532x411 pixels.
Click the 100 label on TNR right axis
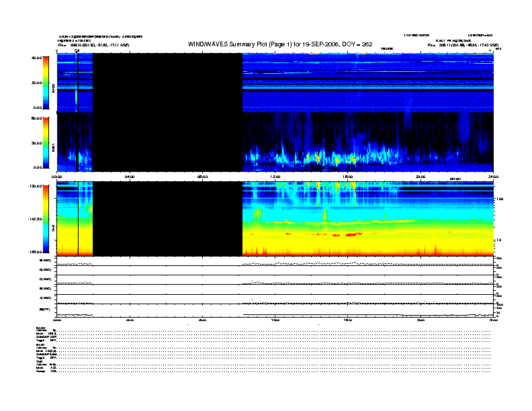tap(500, 199)
